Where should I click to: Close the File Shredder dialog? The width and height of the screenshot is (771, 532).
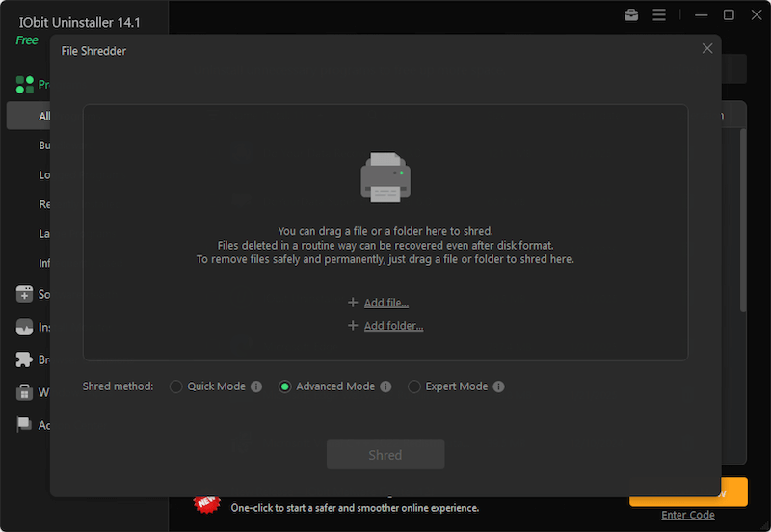[x=707, y=48]
